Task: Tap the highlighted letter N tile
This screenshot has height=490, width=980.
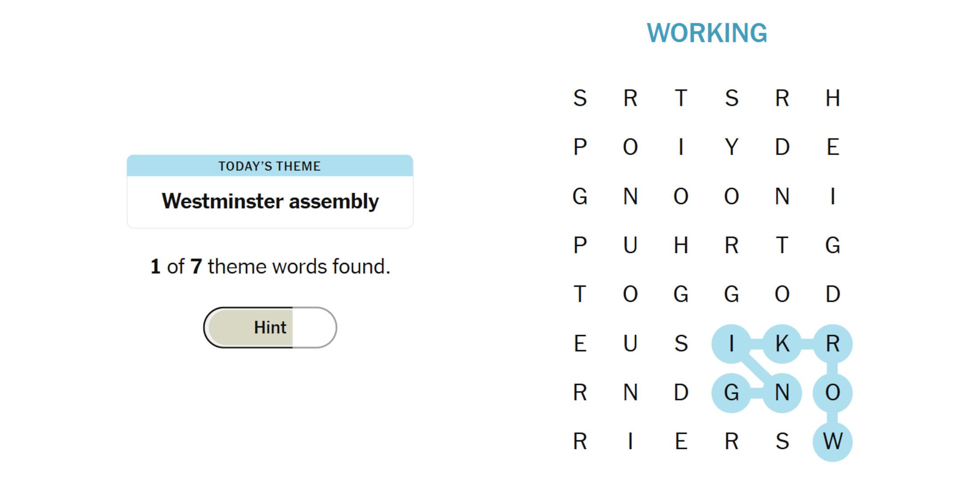Action: click(782, 392)
